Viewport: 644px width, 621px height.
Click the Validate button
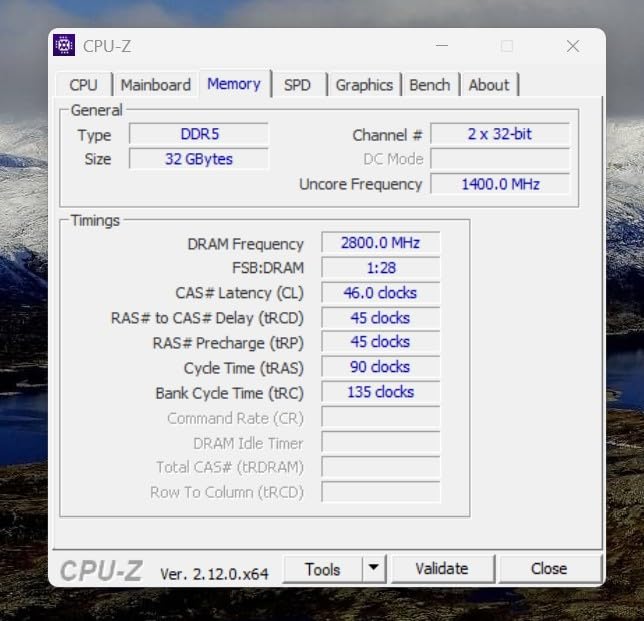click(x=442, y=569)
